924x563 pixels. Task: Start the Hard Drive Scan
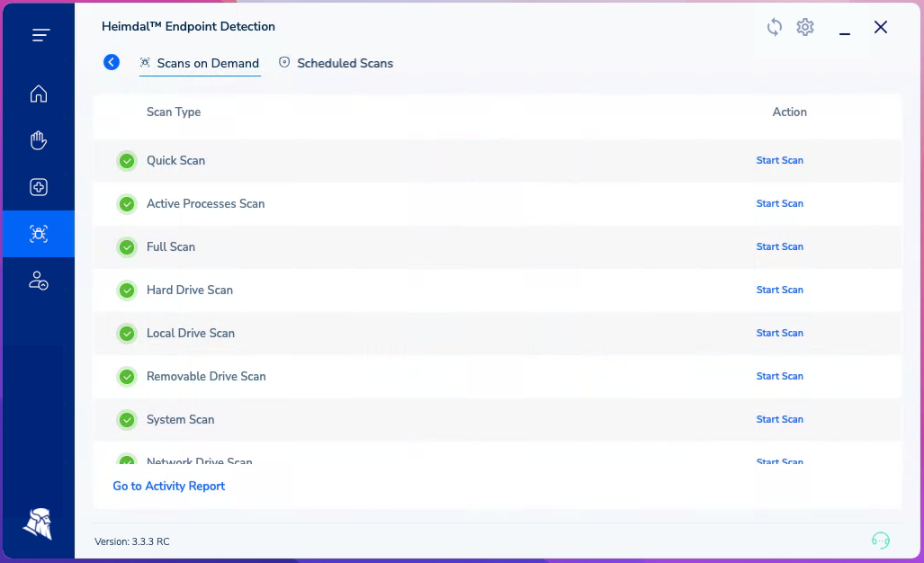click(780, 290)
